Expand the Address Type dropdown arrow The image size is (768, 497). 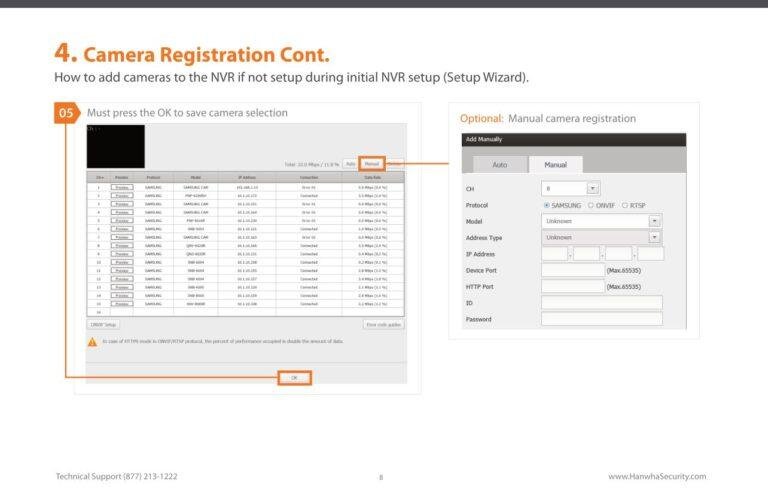click(654, 237)
